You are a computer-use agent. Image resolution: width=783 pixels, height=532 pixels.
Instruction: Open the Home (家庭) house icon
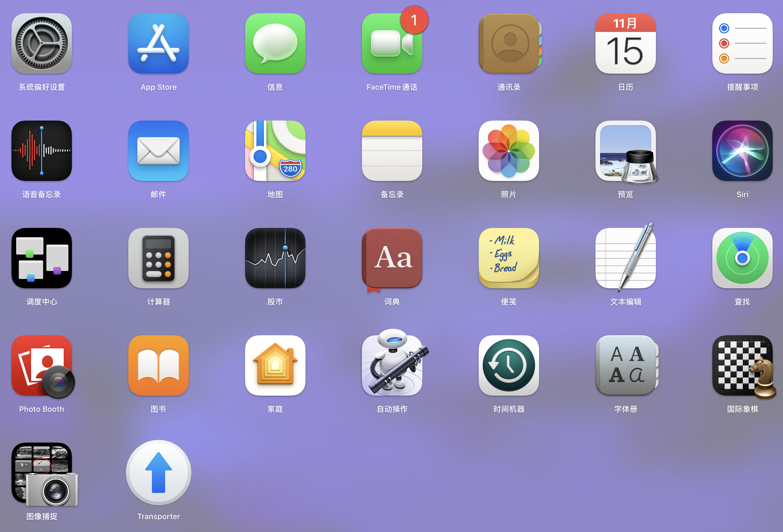pyautogui.click(x=275, y=365)
